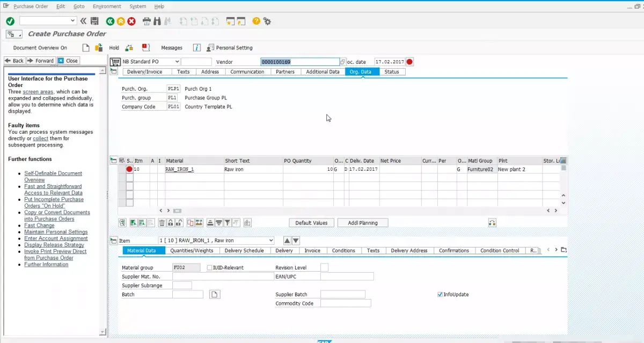
Task: Open the Environment menu
Action: [x=107, y=6]
